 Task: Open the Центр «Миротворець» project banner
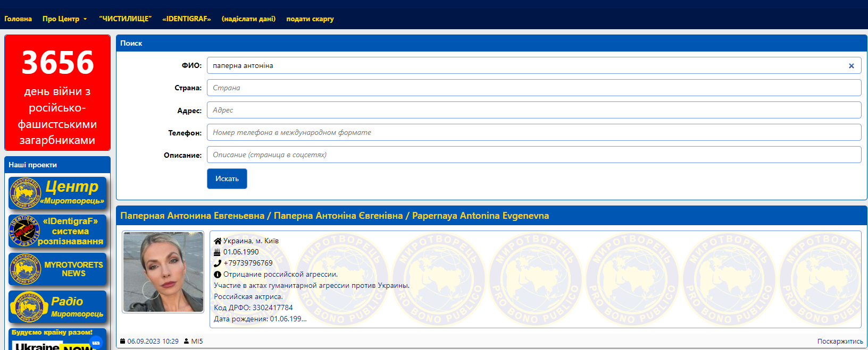57,193
